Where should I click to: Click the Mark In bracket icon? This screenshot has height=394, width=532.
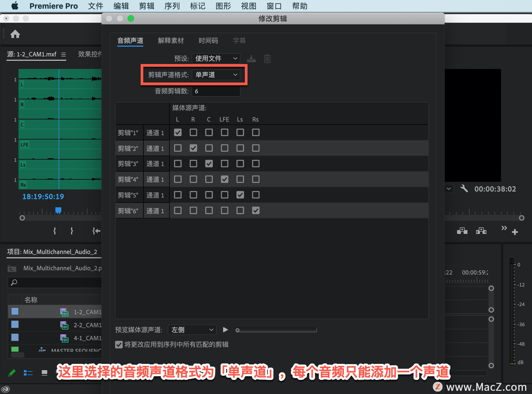[55, 231]
